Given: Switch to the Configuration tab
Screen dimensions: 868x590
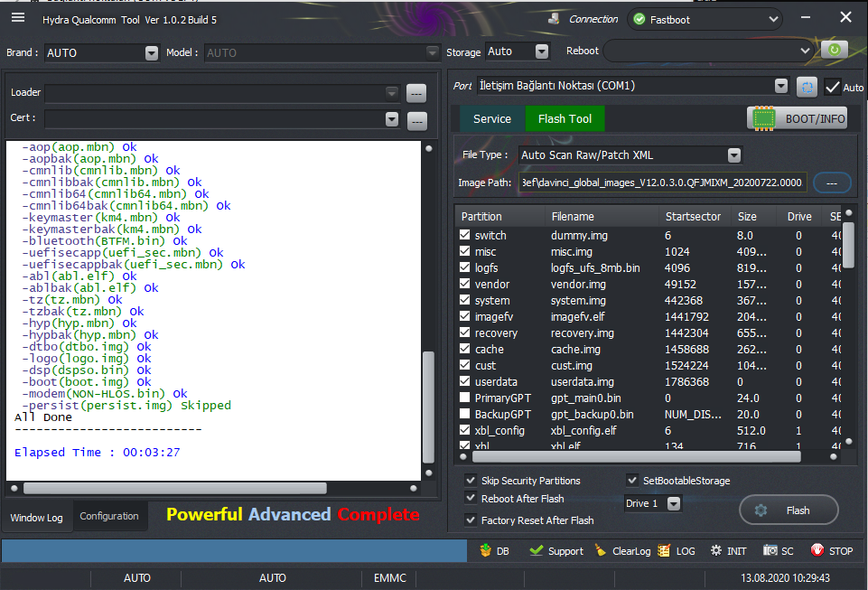Looking at the screenshot, I should 109,516.
